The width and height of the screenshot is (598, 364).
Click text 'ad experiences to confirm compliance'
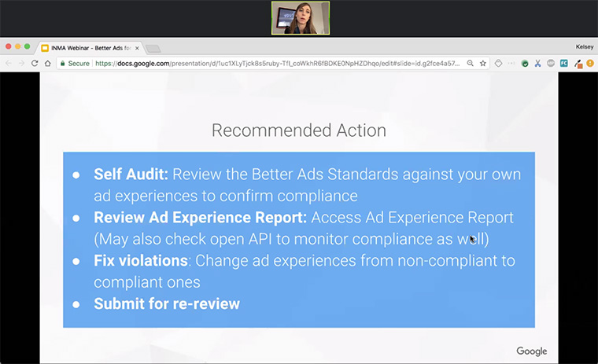226,196
